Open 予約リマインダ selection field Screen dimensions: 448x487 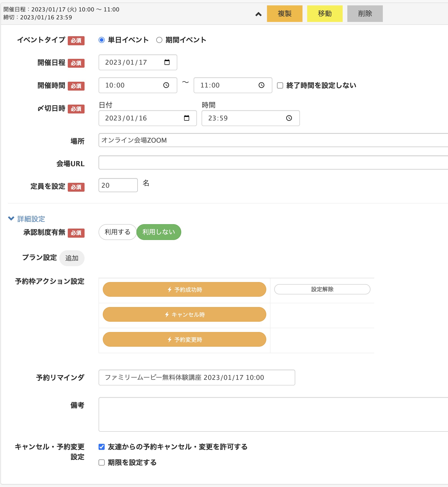tap(197, 378)
